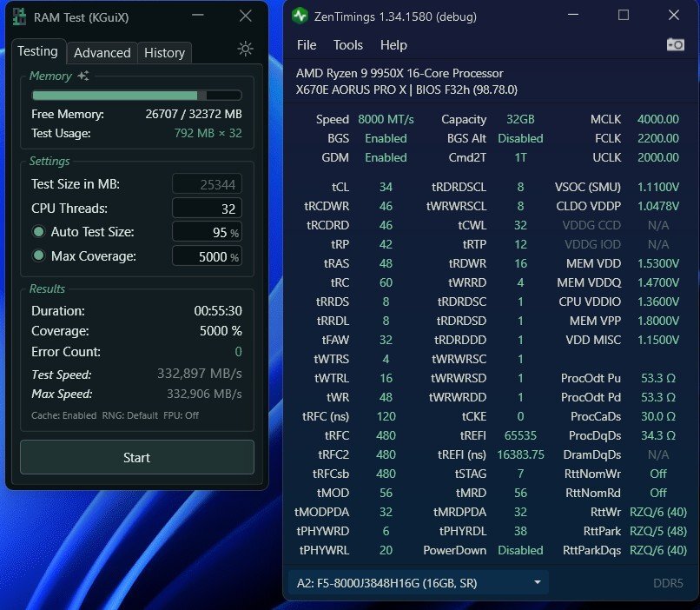Click the tRAS value 48
This screenshot has width=700, height=610.
pos(386,263)
